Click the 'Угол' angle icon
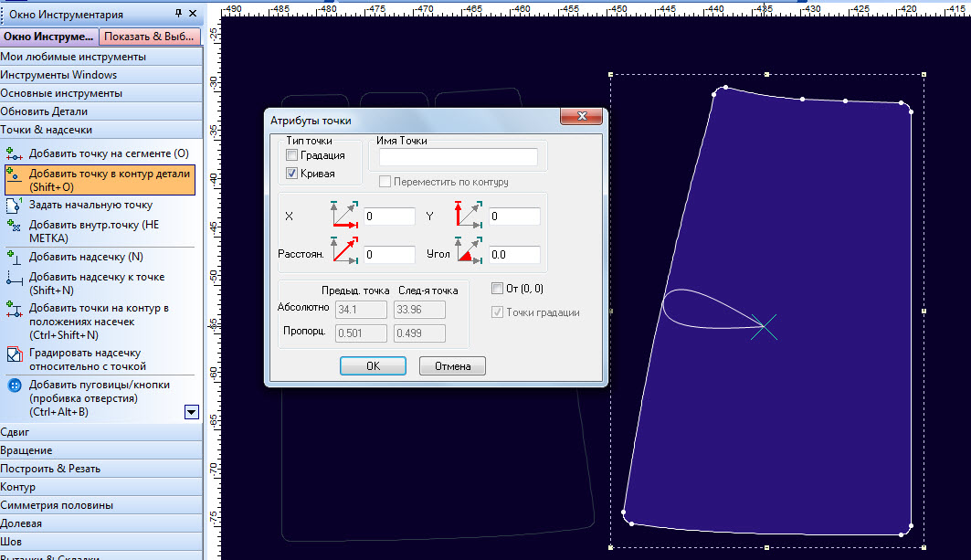The width and height of the screenshot is (971, 560). pos(469,250)
